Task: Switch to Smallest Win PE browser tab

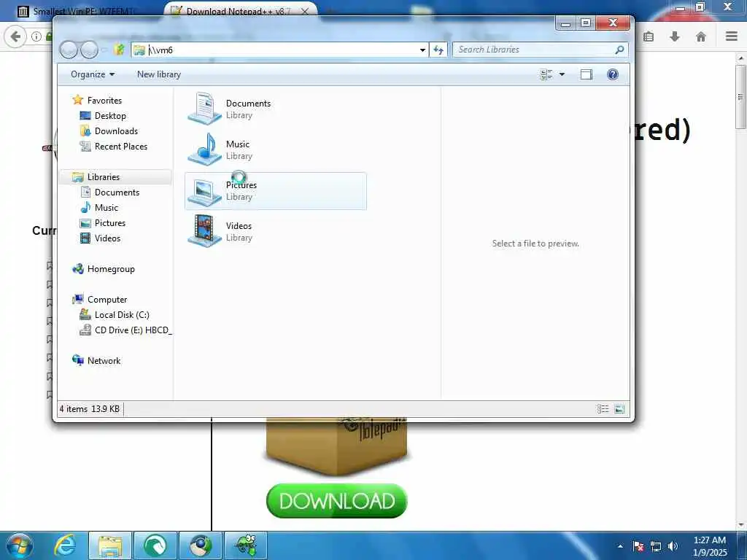Action: pos(81,11)
